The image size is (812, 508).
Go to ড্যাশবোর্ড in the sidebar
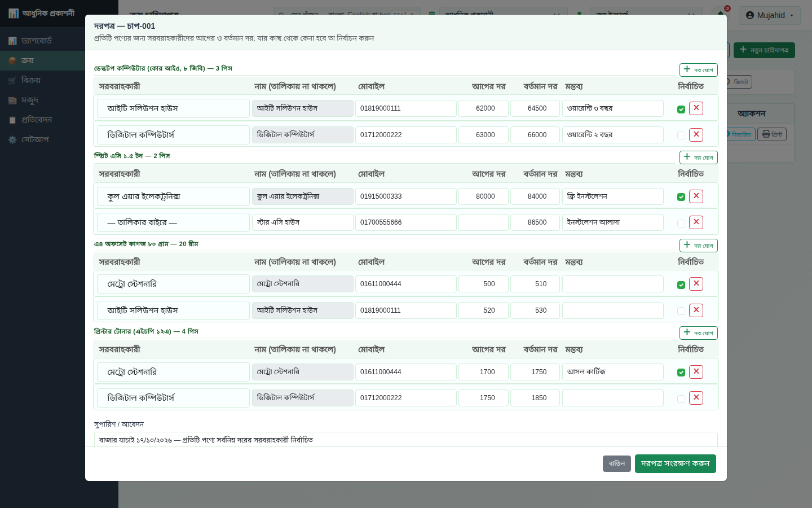42,41
